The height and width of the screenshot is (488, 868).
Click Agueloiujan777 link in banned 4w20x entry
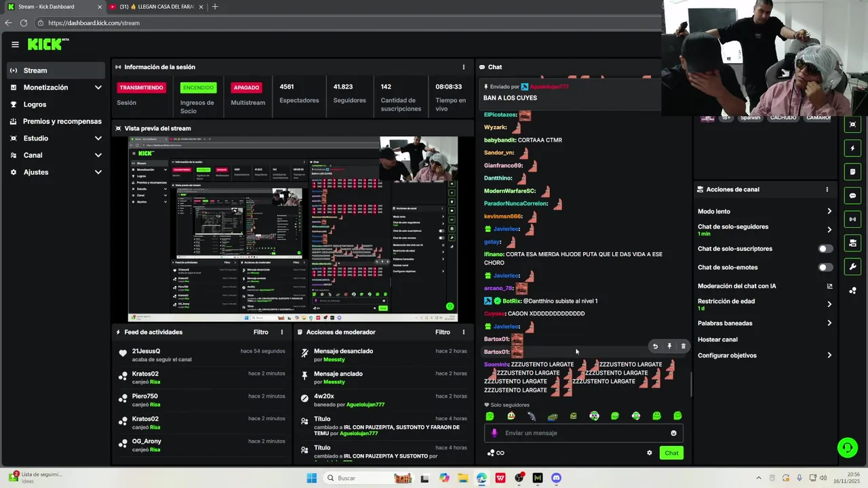pyautogui.click(x=366, y=405)
